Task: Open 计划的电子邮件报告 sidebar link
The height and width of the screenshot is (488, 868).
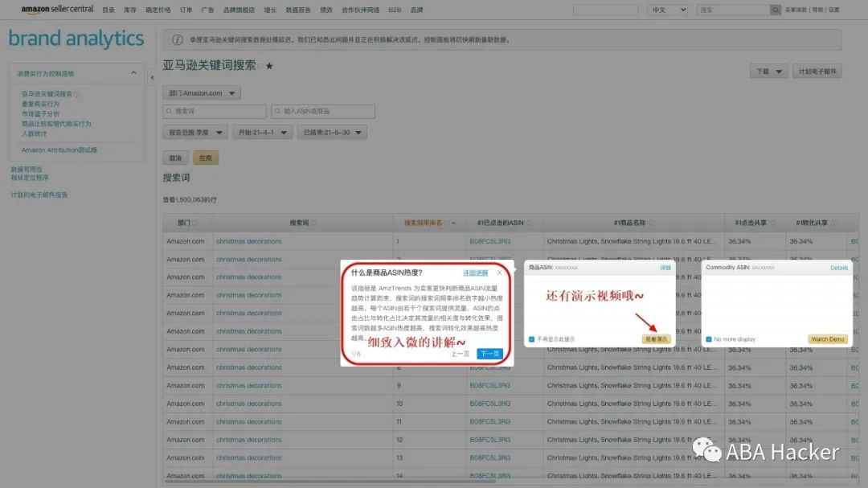Action: click(x=39, y=195)
